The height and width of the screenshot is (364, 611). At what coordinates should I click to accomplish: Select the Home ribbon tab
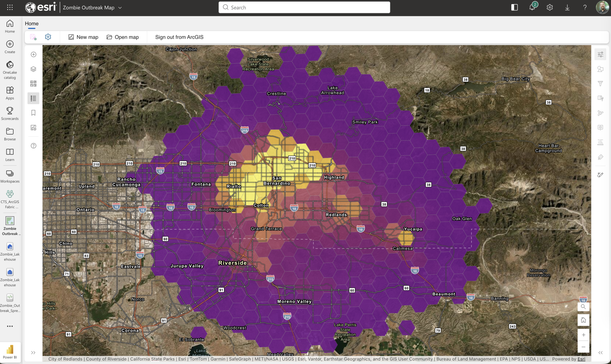click(x=32, y=24)
